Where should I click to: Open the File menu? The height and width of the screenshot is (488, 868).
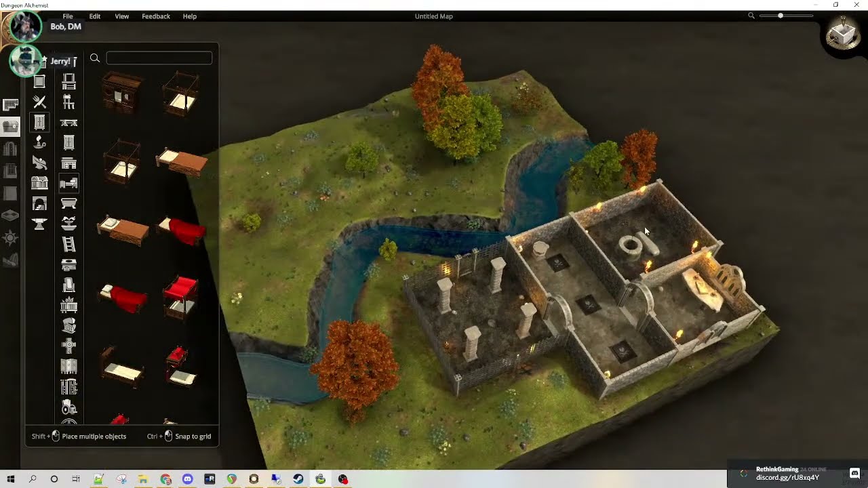tap(68, 16)
